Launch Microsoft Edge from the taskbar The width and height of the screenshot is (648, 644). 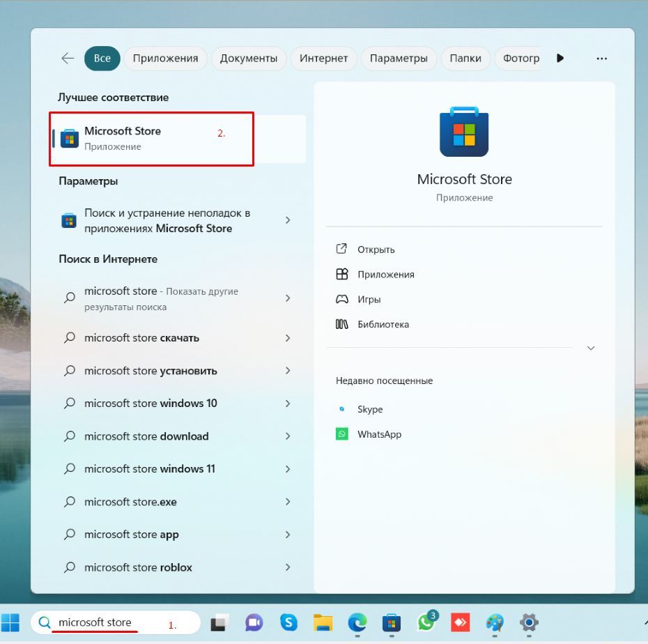coord(357,622)
